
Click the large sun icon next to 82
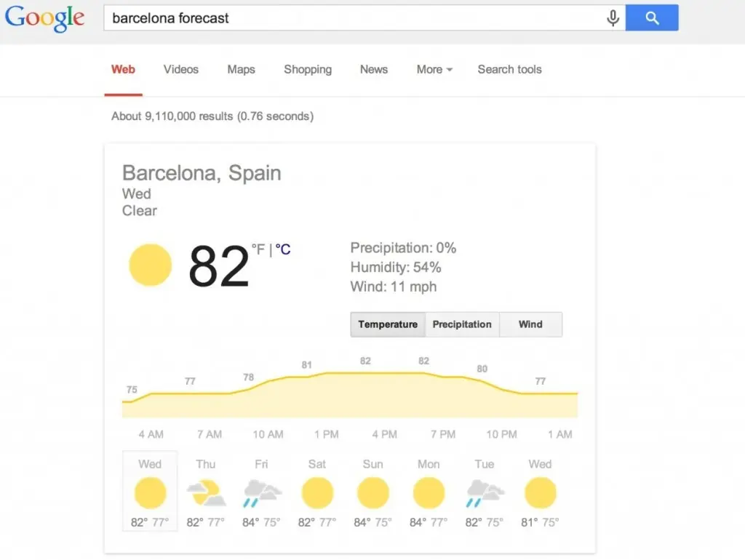coord(150,265)
